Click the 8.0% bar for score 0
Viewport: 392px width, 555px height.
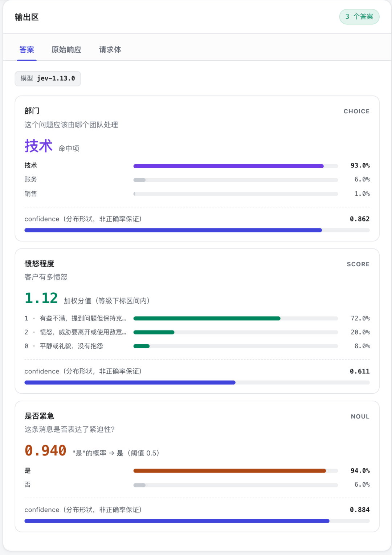[x=236, y=346]
